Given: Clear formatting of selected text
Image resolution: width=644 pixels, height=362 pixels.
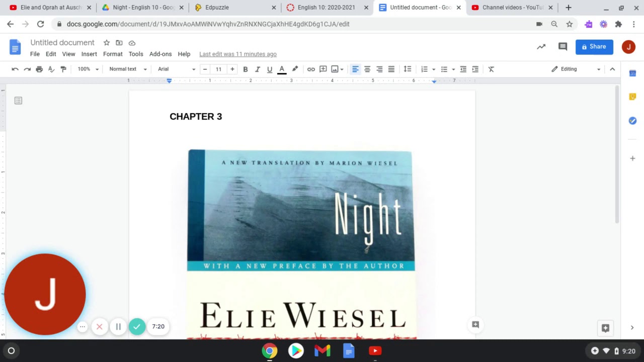Looking at the screenshot, I should click(491, 69).
